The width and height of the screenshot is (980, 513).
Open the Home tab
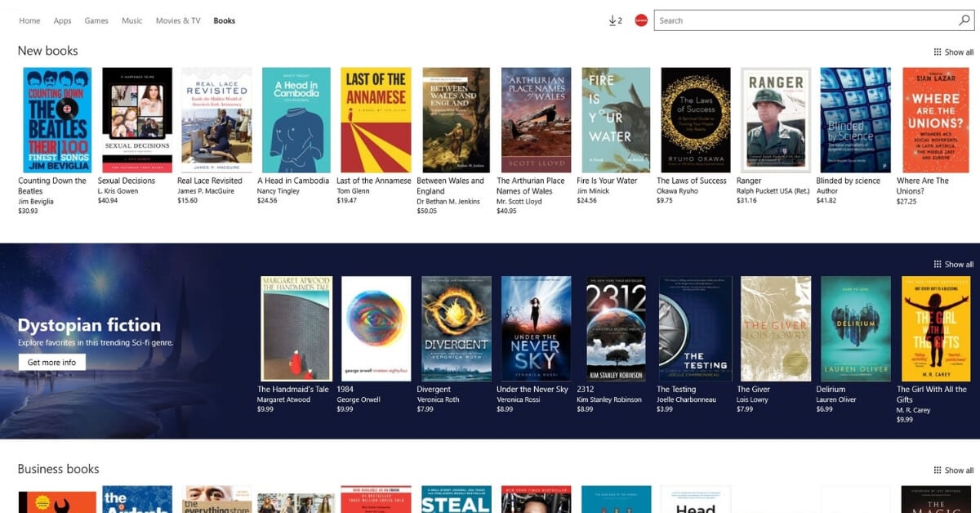pos(29,20)
